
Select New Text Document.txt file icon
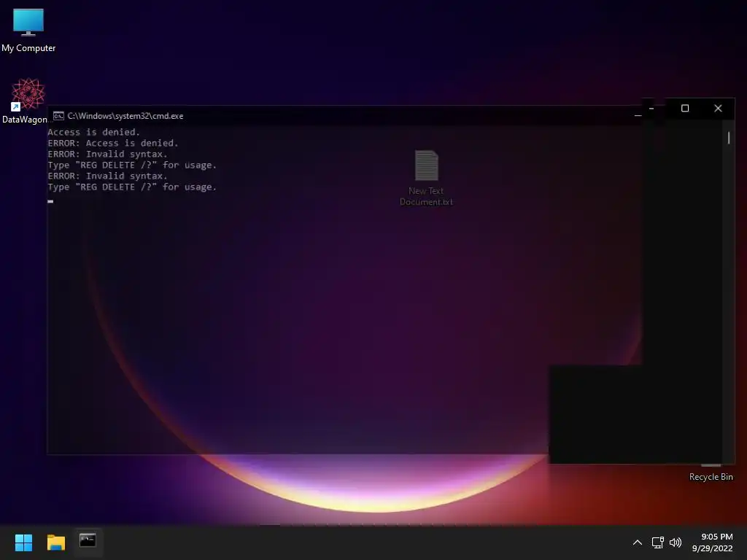click(426, 178)
